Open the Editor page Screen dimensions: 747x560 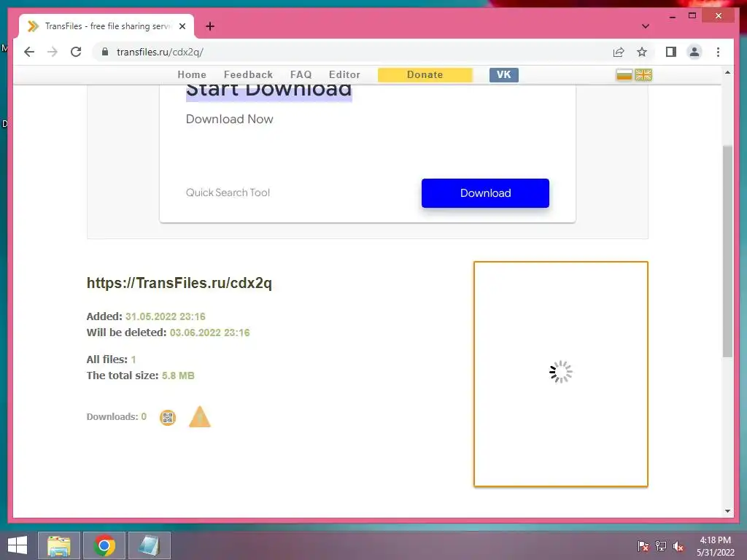click(x=344, y=75)
